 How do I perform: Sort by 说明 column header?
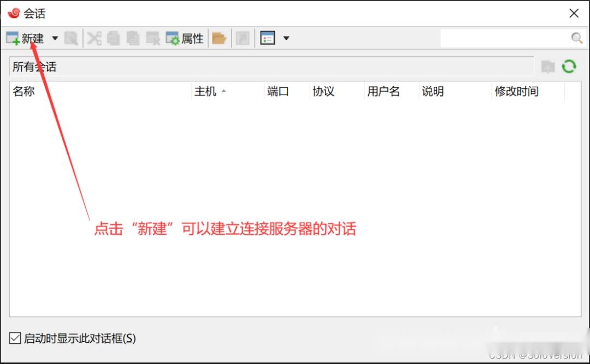tap(455, 91)
